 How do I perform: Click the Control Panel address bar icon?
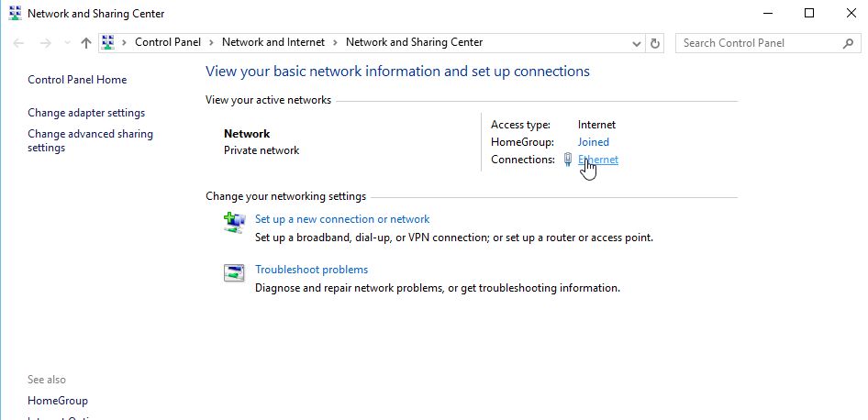108,42
